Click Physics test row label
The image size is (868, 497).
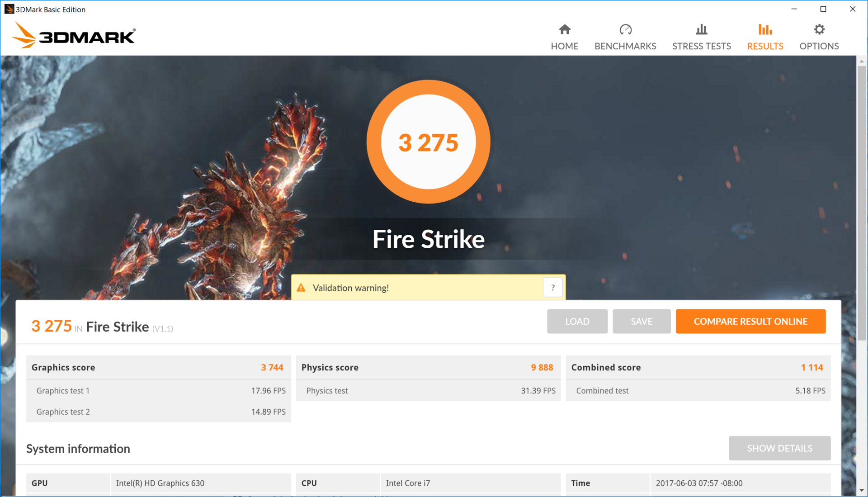tap(327, 391)
